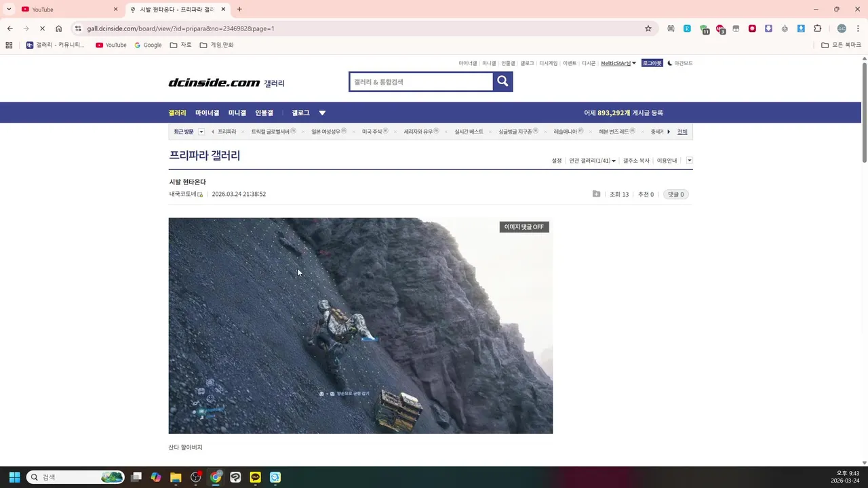The height and width of the screenshot is (488, 868).
Task: Click the browser address bar URL
Action: (x=180, y=28)
